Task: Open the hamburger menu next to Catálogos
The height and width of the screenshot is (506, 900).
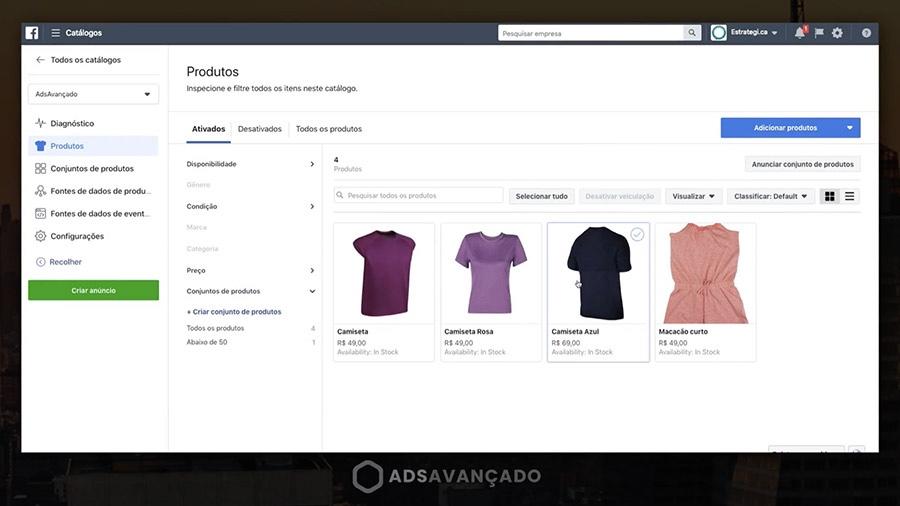Action: click(56, 33)
